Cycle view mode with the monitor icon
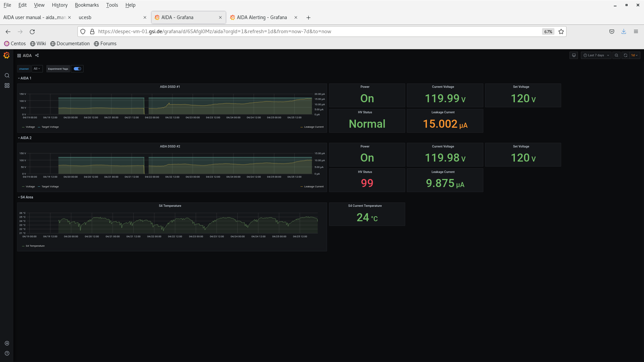 click(574, 55)
